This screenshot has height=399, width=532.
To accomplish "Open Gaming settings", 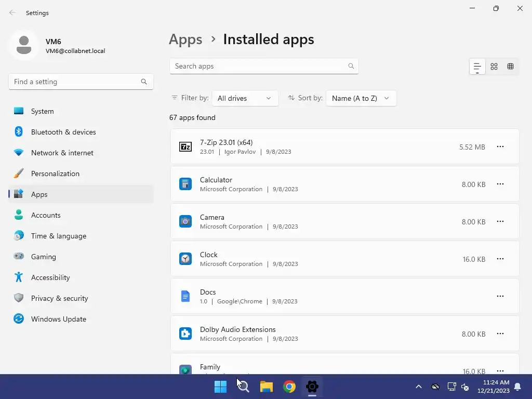I will pyautogui.click(x=81, y=257).
